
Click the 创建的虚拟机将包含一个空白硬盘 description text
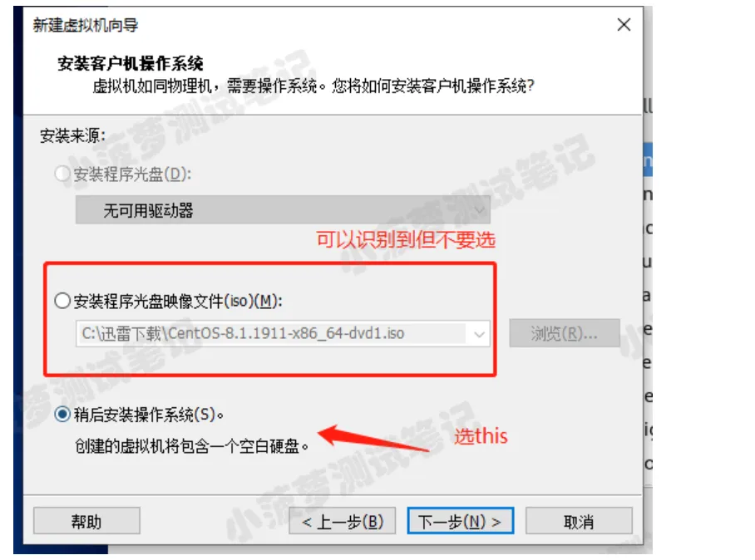click(x=191, y=446)
